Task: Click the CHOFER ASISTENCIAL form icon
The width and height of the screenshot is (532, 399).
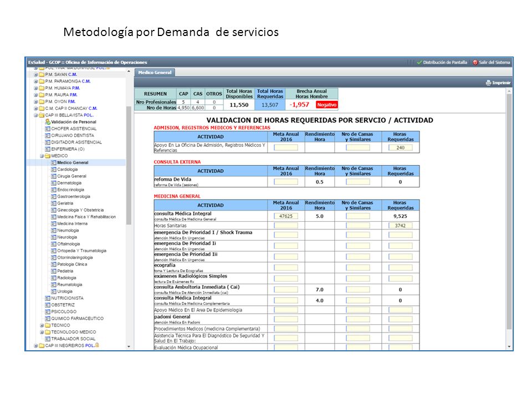Action: (48, 129)
